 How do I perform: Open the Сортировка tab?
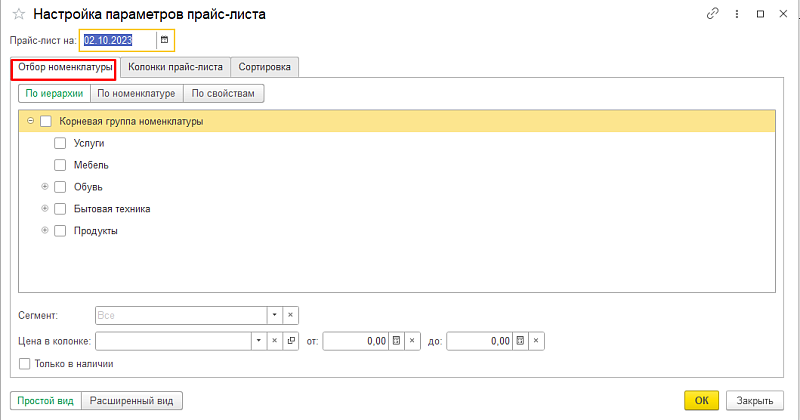click(265, 67)
